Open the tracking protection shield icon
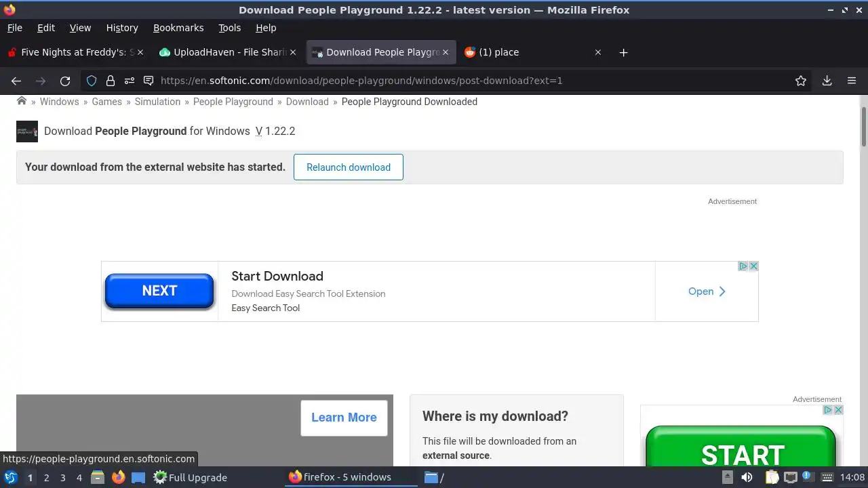This screenshot has height=488, width=868. pos(92,81)
